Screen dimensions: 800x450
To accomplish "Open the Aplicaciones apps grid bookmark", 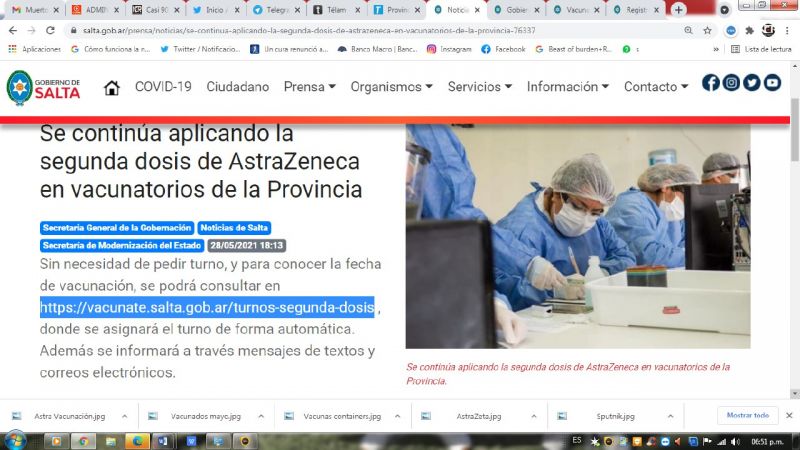I will 34,49.
